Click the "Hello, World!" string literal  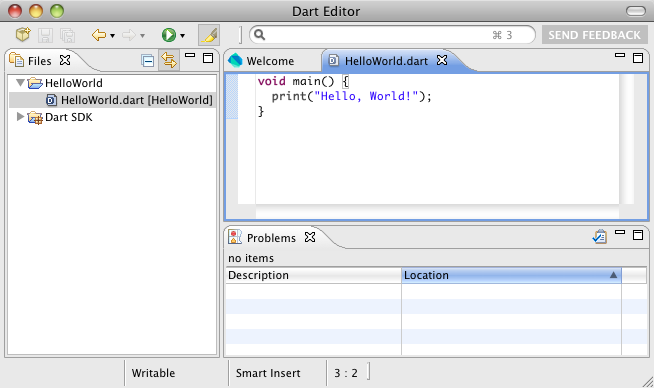366,96
